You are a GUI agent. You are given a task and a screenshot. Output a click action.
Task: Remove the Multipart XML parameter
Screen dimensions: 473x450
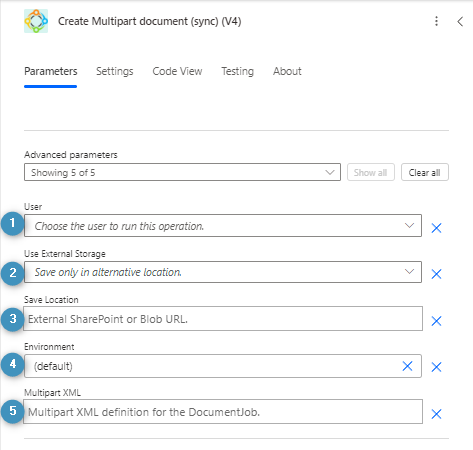[436, 414]
